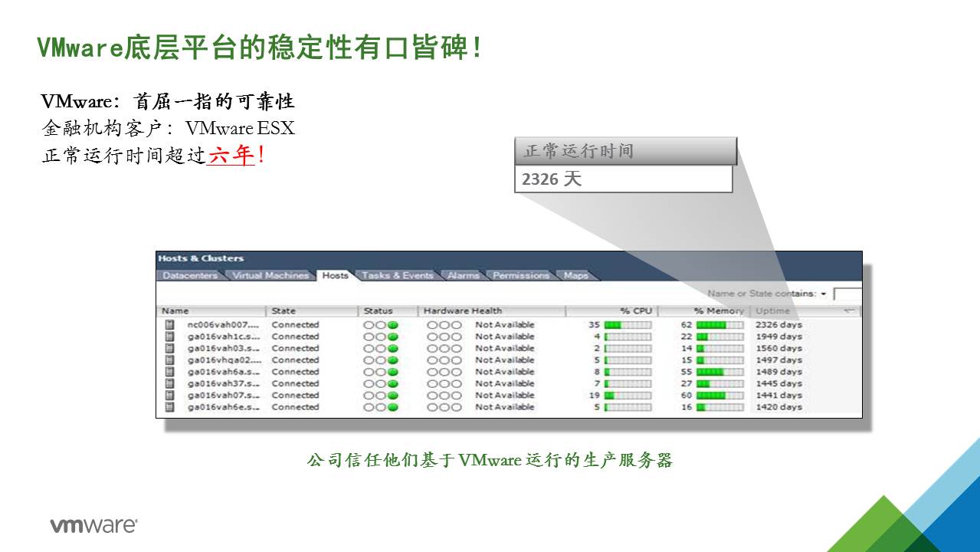Click the VMware logo on the slide
Image resolution: width=980 pixels, height=552 pixels.
pyautogui.click(x=93, y=526)
